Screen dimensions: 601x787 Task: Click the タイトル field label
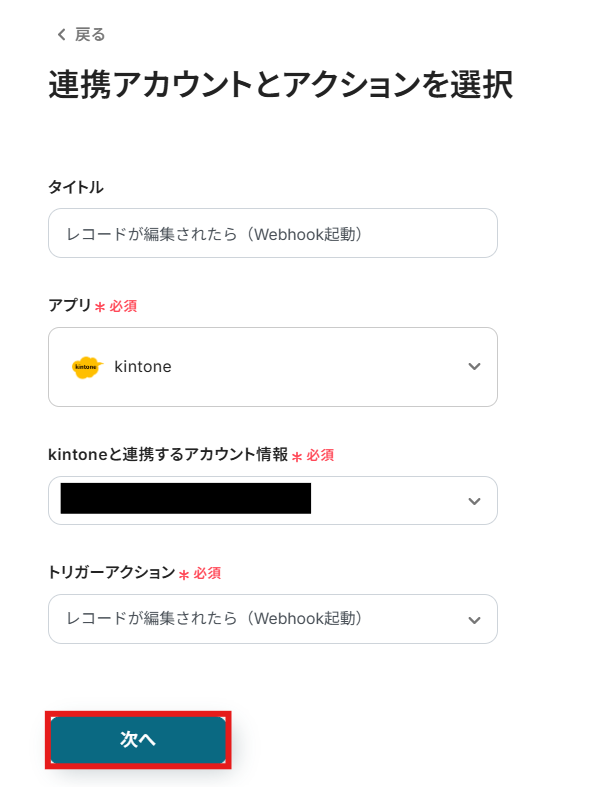point(76,187)
